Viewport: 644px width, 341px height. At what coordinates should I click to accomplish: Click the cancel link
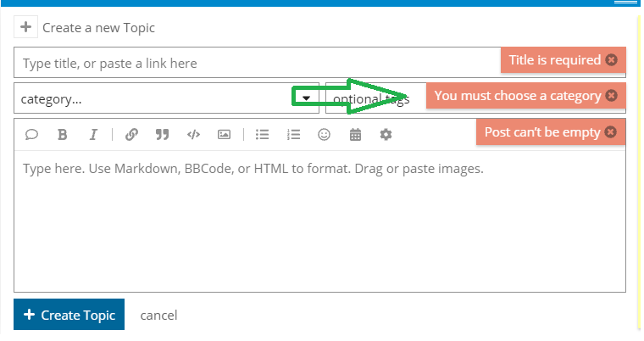158,315
